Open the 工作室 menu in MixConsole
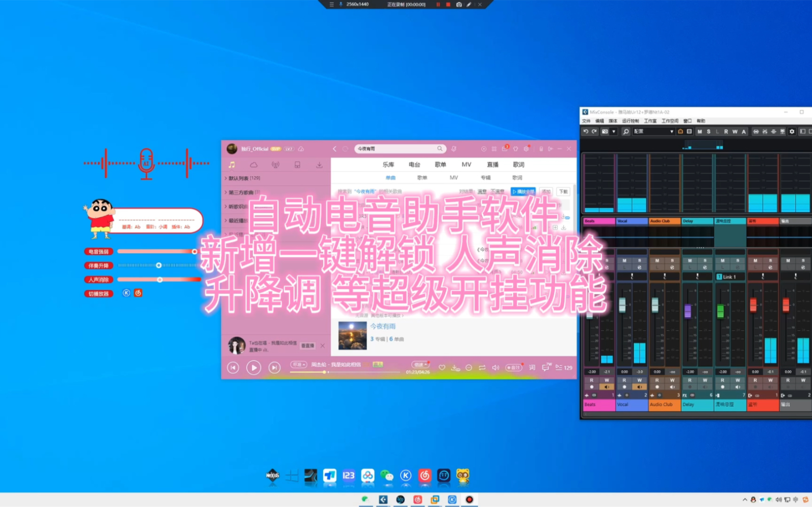 [x=650, y=121]
